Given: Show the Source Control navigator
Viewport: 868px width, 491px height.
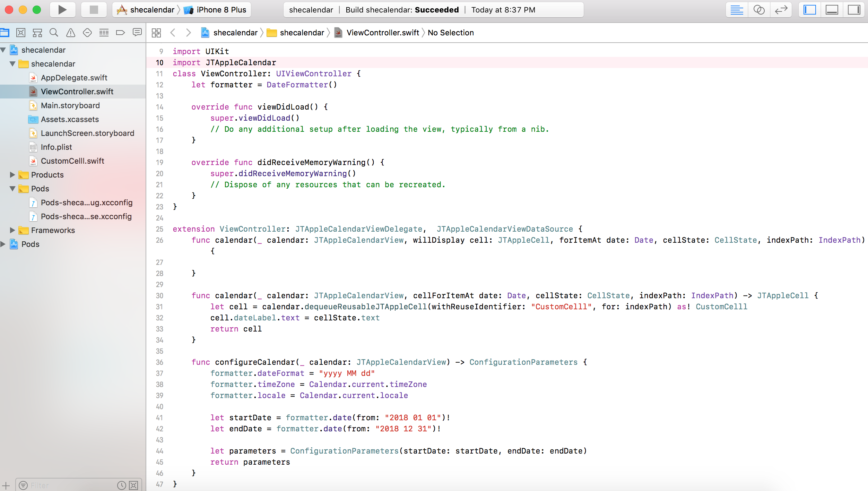Looking at the screenshot, I should [21, 33].
